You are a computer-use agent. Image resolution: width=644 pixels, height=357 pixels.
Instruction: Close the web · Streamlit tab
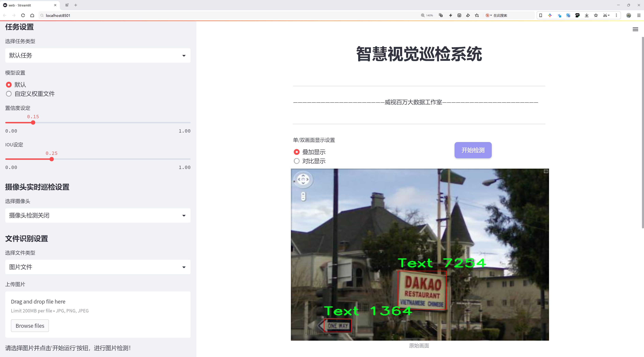coord(55,5)
